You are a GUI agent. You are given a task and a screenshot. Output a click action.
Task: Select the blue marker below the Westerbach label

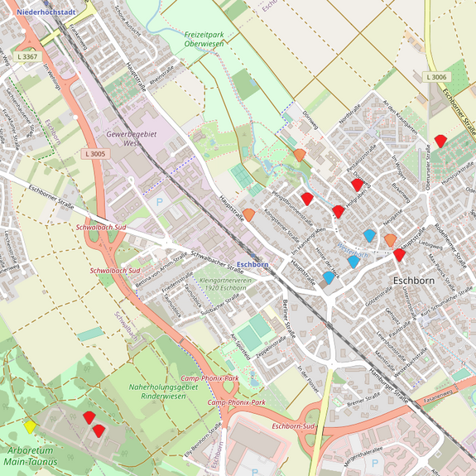353,262
